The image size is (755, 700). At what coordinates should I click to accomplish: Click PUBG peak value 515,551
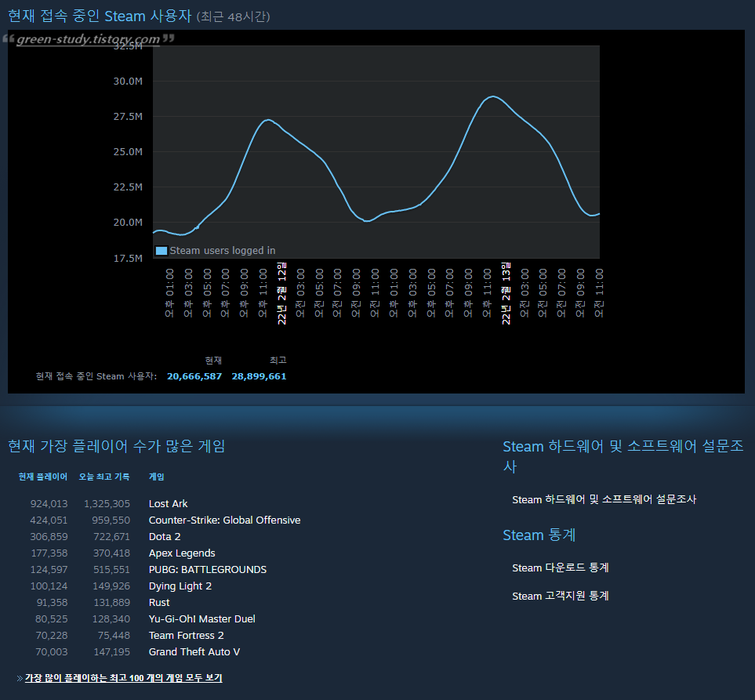pos(111,570)
